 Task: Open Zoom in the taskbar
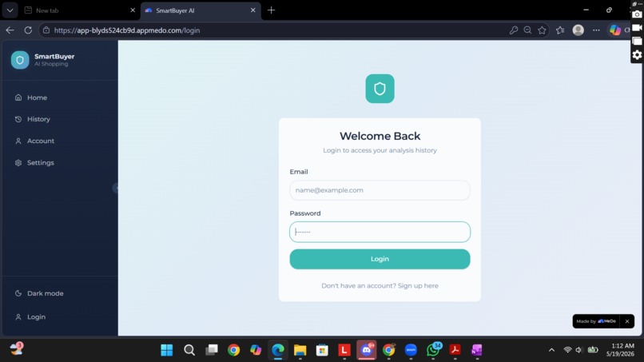pyautogui.click(x=411, y=350)
